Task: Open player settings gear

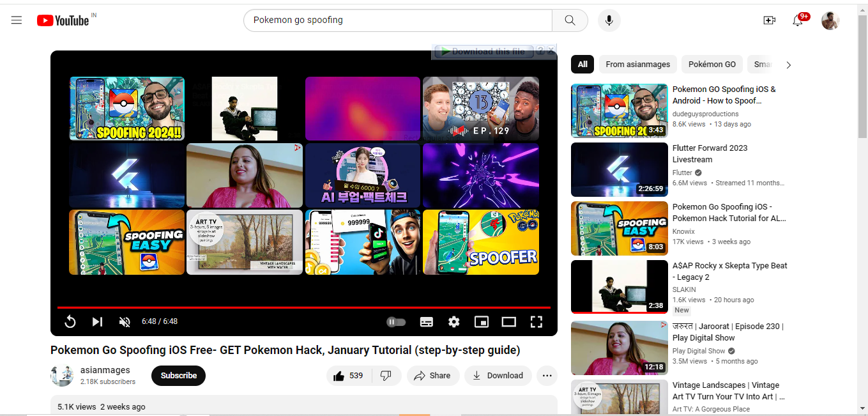Action: tap(454, 322)
